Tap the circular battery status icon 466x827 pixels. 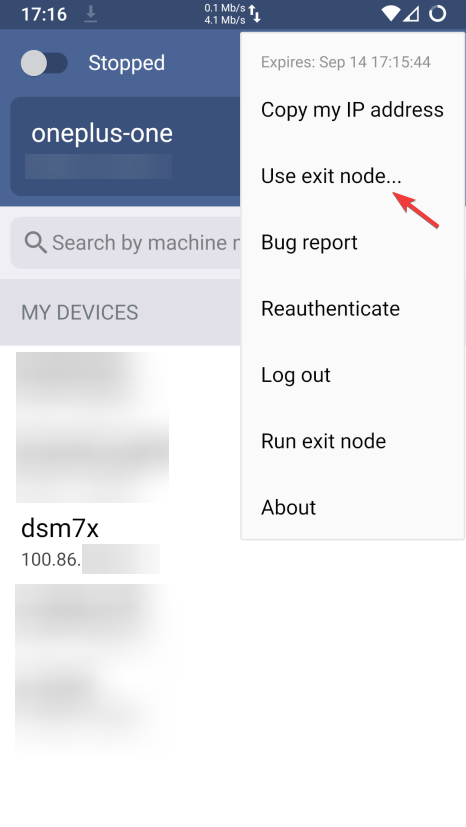tap(438, 14)
